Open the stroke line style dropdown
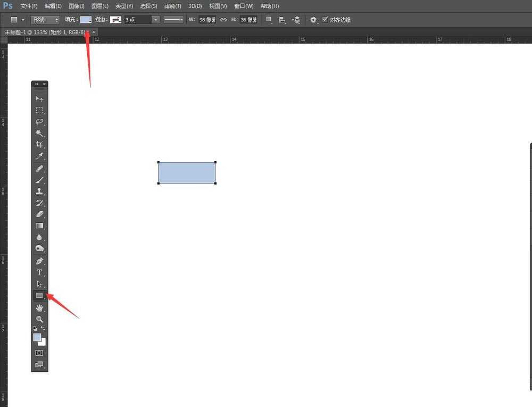The height and width of the screenshot is (407, 532). 173,20
